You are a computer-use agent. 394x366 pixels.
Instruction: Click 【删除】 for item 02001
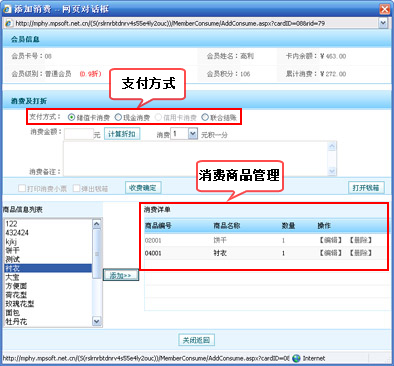pos(360,240)
